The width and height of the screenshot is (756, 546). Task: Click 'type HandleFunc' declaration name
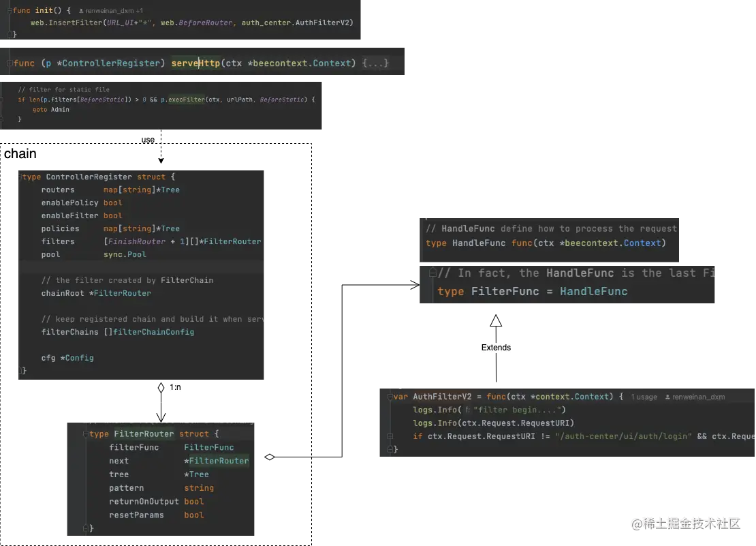point(479,243)
